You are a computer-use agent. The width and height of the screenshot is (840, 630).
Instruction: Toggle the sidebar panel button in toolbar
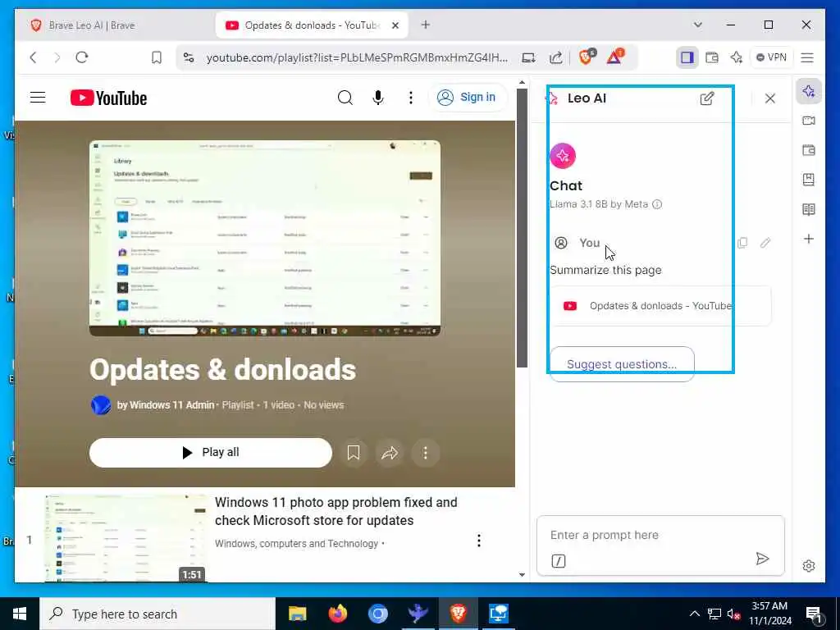coord(687,57)
